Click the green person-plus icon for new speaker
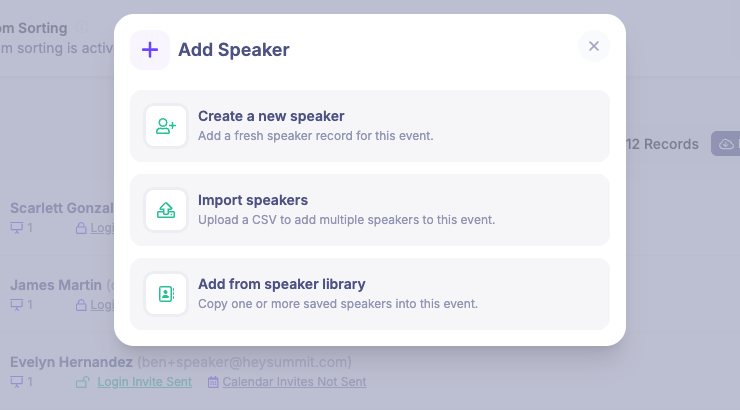Screen dimensions: 740x410 [166, 126]
